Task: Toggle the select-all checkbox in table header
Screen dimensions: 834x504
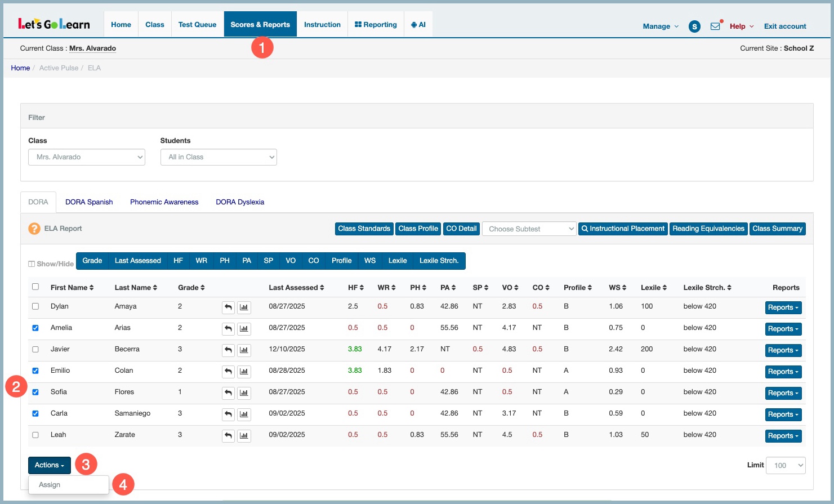Action: (x=35, y=287)
